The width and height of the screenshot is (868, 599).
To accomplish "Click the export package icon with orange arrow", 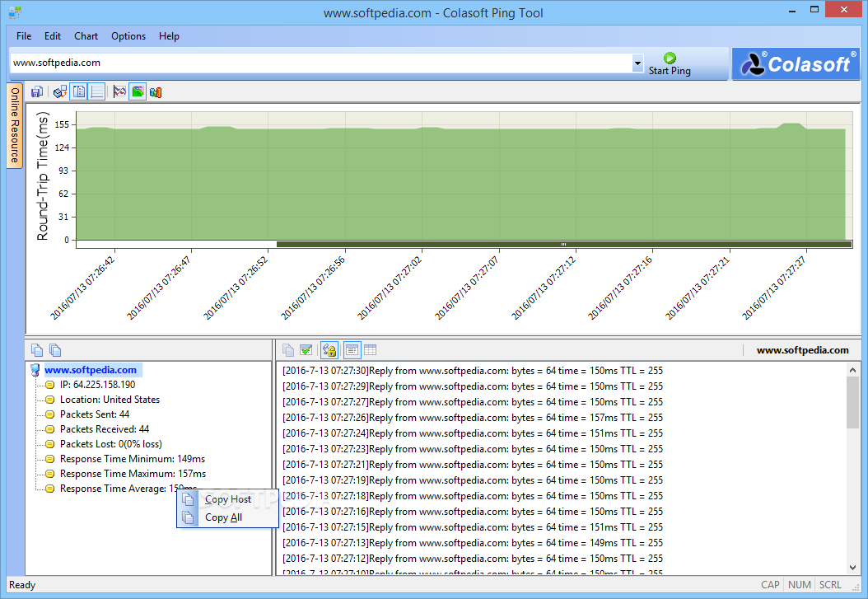I will click(x=60, y=92).
